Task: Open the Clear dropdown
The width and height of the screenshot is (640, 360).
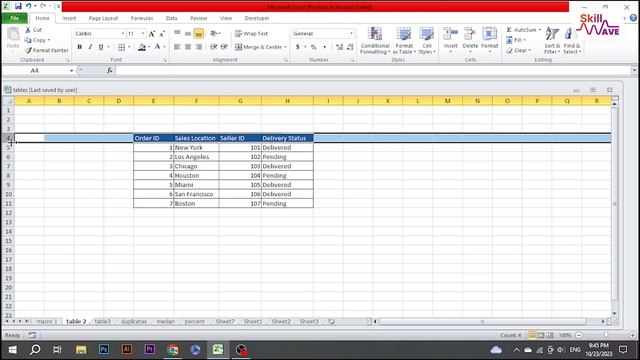Action: (518, 50)
